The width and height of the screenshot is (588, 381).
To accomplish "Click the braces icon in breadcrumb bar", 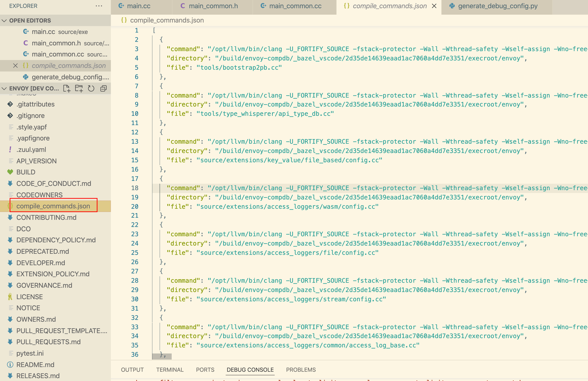I will coord(124,20).
